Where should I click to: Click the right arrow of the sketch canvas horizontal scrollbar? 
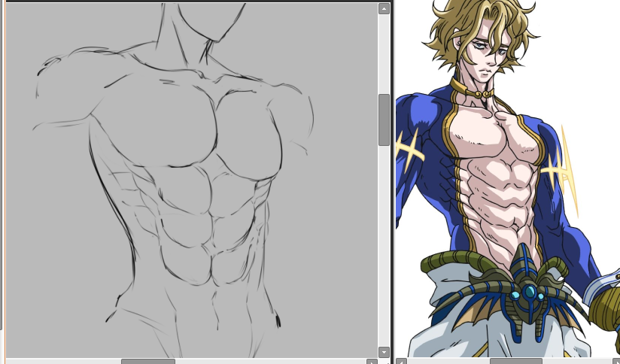[x=372, y=361]
